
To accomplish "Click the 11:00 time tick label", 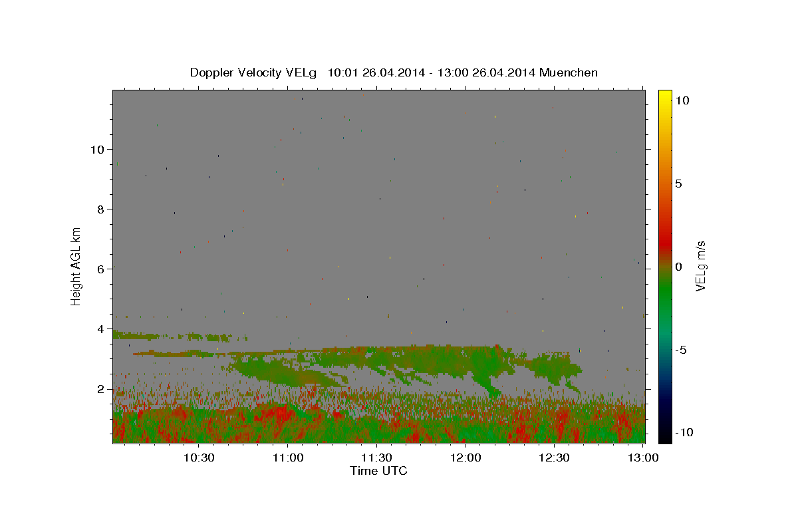I will 287,458.
